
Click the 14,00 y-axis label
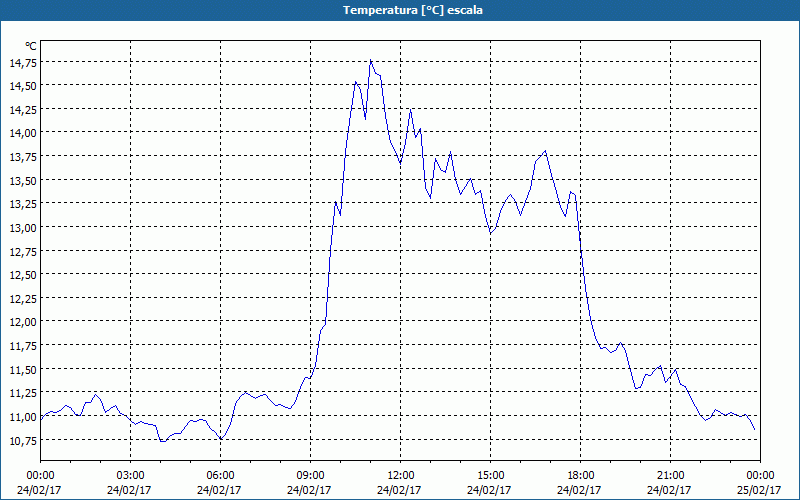point(23,133)
